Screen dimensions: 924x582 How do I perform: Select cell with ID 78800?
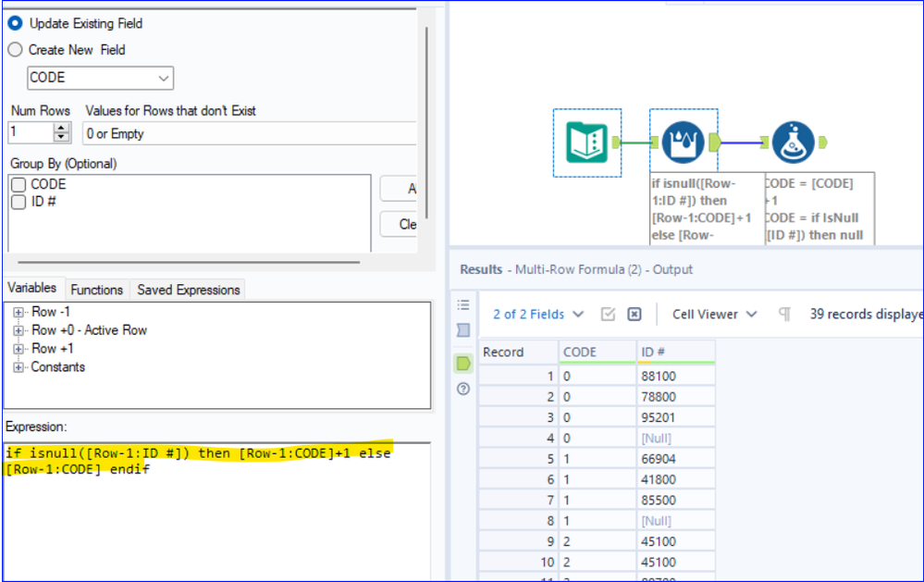676,397
